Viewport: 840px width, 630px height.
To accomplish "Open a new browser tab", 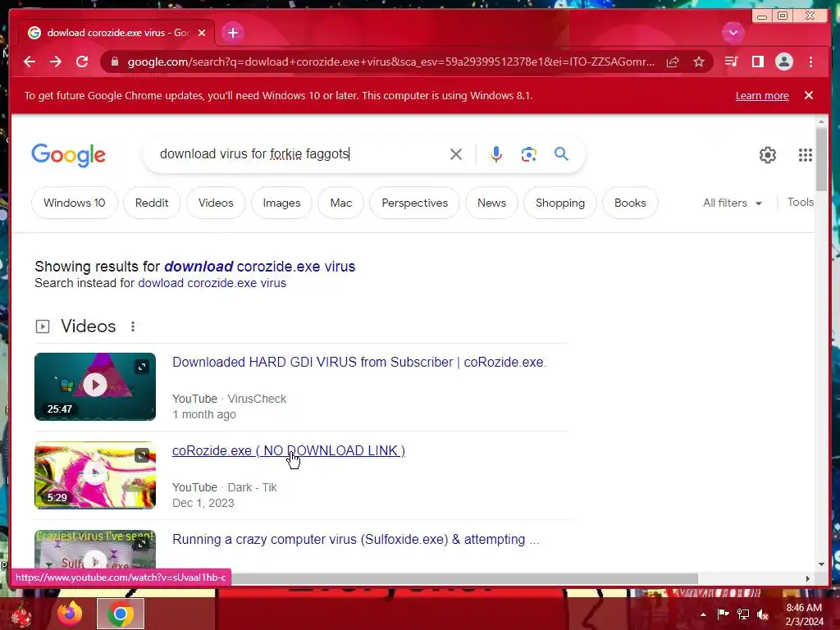I will click(232, 33).
